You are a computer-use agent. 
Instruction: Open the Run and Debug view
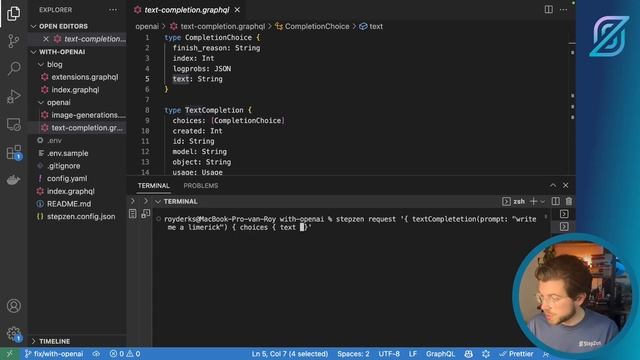click(x=13, y=96)
